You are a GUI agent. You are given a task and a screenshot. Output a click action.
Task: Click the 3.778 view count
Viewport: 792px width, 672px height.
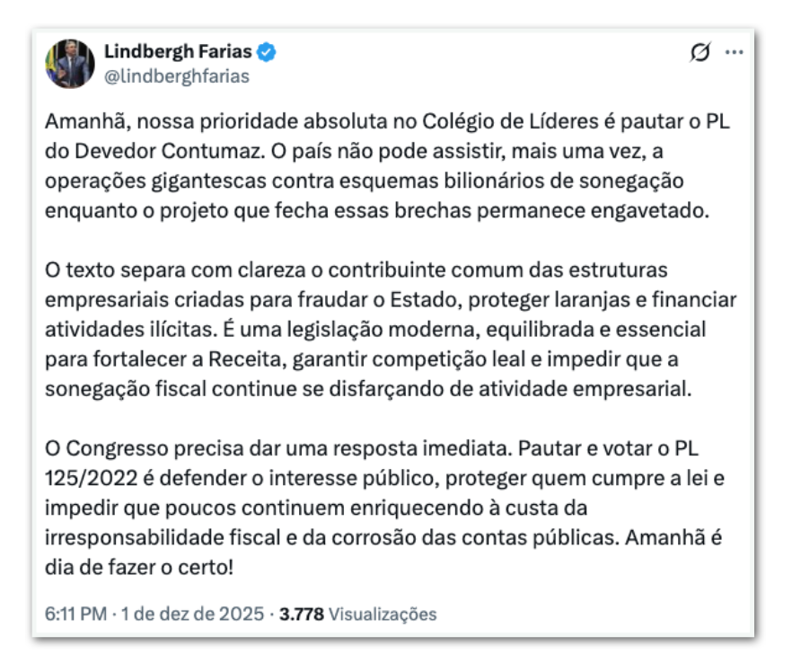[x=301, y=615]
